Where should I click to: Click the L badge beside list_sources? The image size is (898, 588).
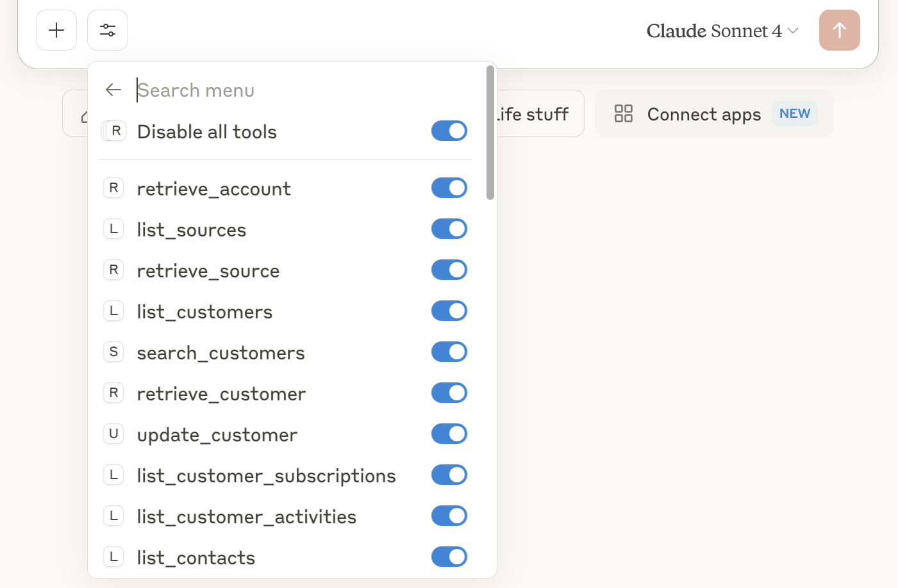pyautogui.click(x=113, y=229)
